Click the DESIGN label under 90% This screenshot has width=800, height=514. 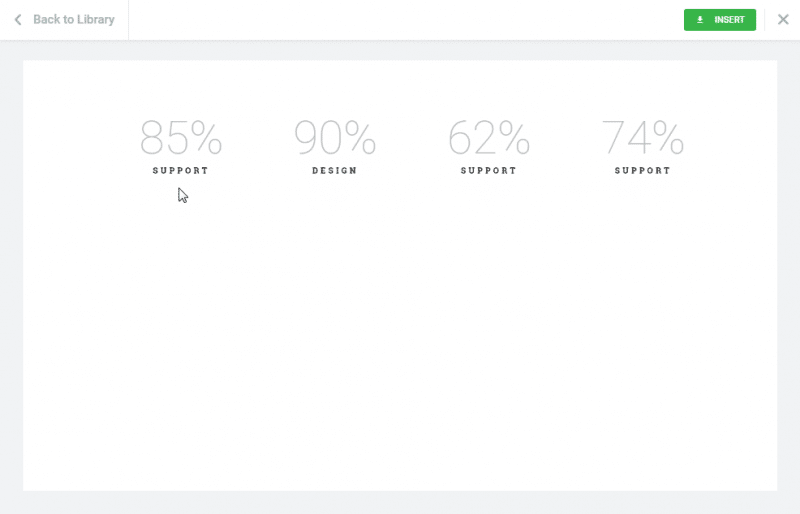point(335,170)
